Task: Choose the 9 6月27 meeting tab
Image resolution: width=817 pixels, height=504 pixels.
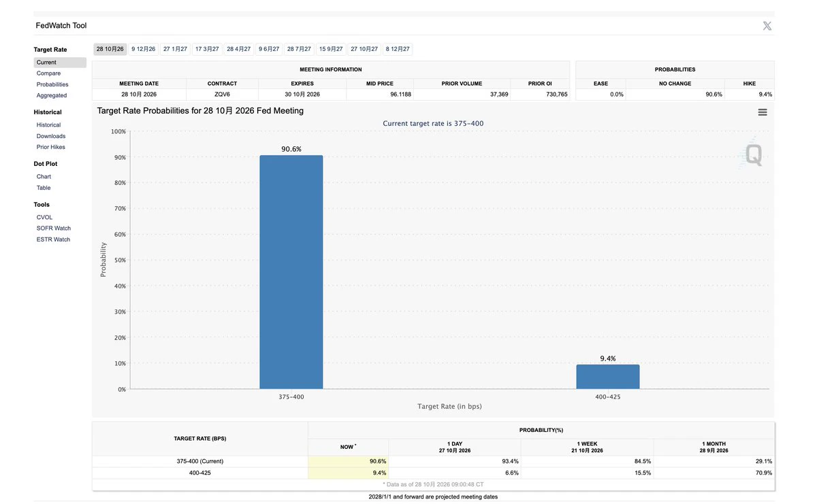Action: (x=269, y=49)
